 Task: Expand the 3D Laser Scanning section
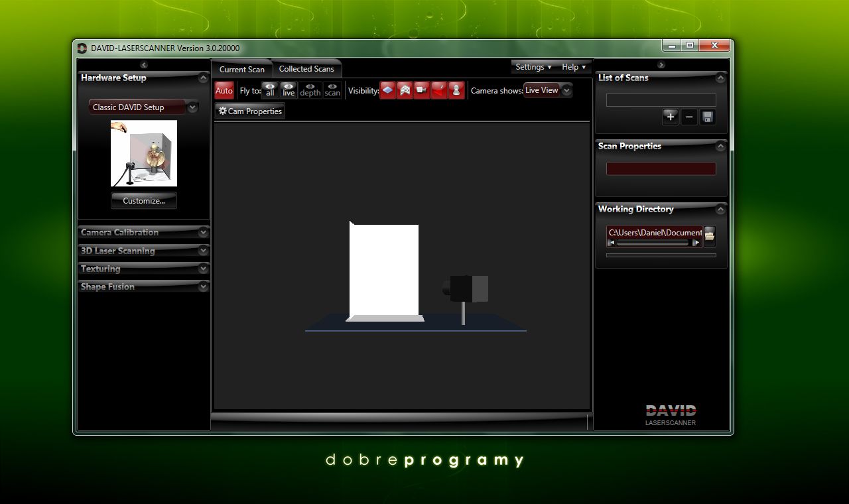tap(144, 251)
